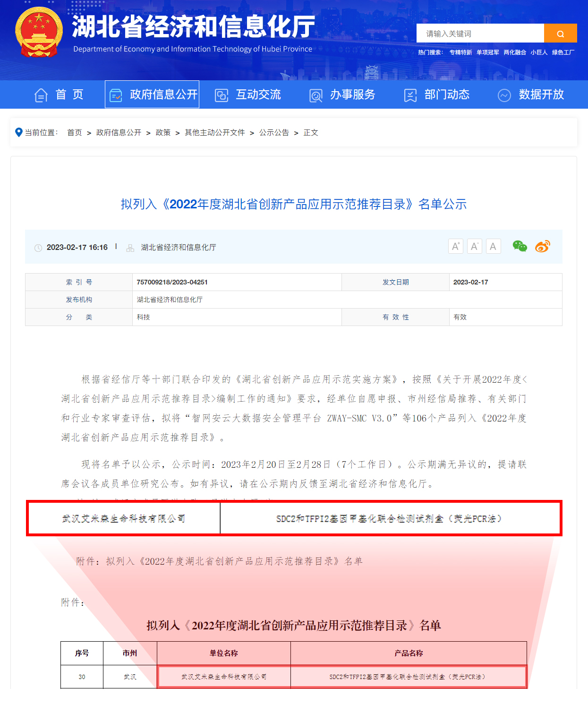Click the 发文日期 value 2023-02-17
Viewport: 588px width, 722px height.
[470, 282]
